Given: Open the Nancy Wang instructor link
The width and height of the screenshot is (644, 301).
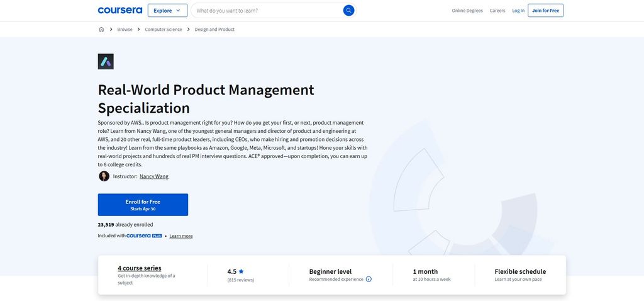Looking at the screenshot, I should point(154,176).
